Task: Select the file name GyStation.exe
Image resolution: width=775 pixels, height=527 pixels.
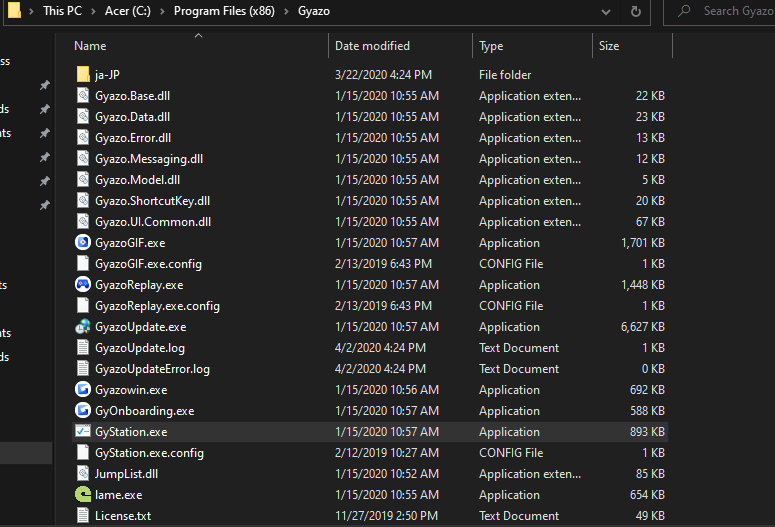Action: (131, 432)
